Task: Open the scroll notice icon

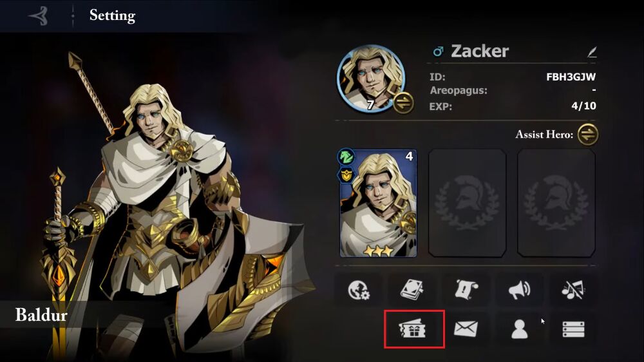Action: point(466,290)
